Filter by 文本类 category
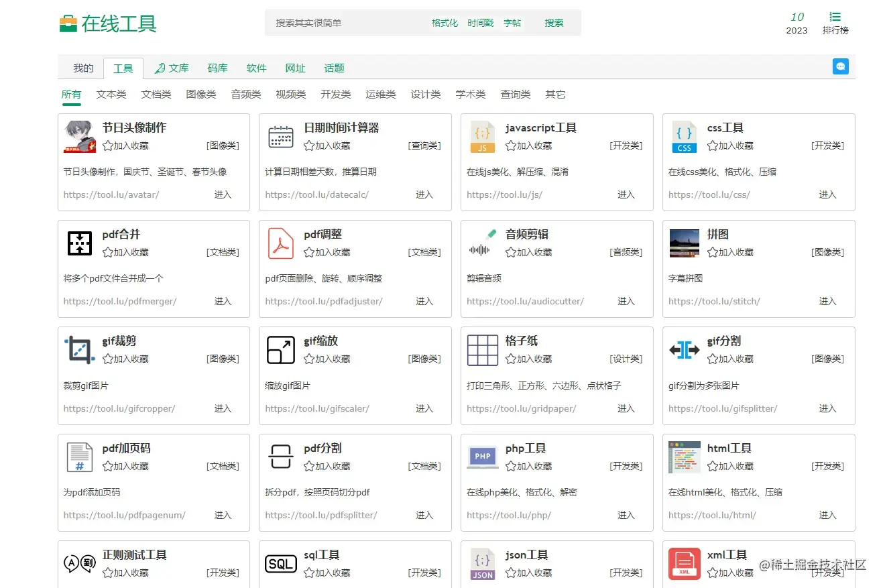Image resolution: width=883 pixels, height=588 pixels. (111, 95)
